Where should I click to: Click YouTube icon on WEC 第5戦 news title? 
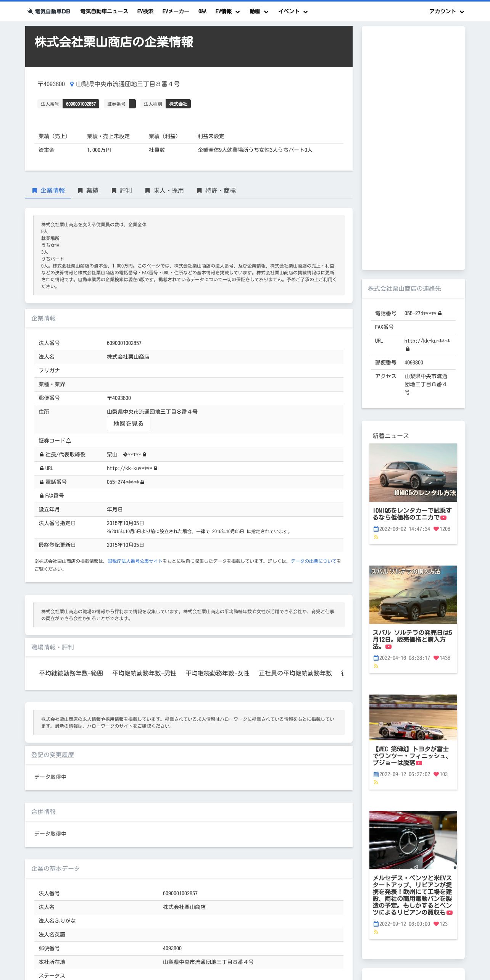419,763
